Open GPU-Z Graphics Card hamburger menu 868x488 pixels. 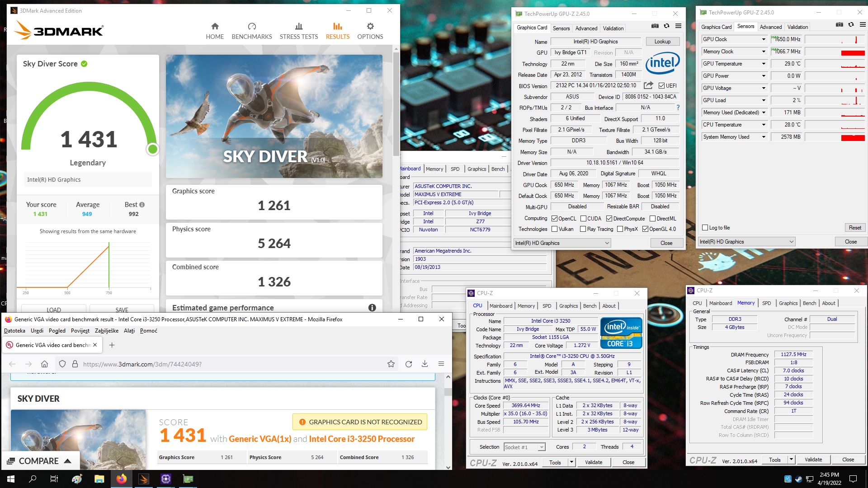(x=678, y=26)
